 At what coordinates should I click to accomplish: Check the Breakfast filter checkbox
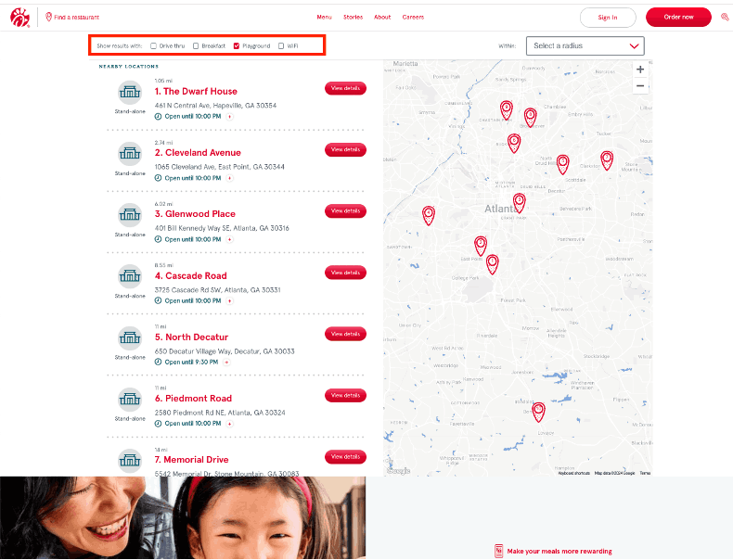click(x=196, y=45)
